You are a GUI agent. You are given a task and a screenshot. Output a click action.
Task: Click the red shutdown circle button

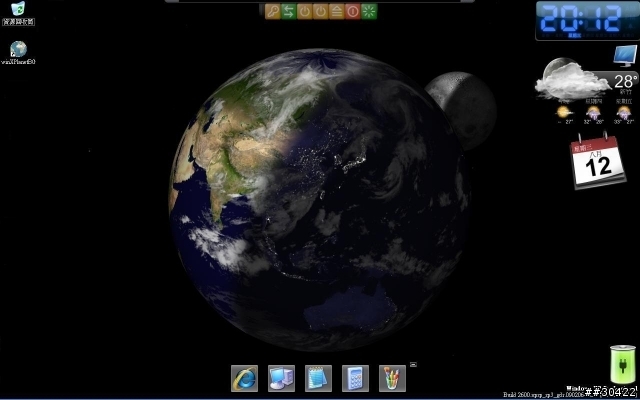pos(352,11)
